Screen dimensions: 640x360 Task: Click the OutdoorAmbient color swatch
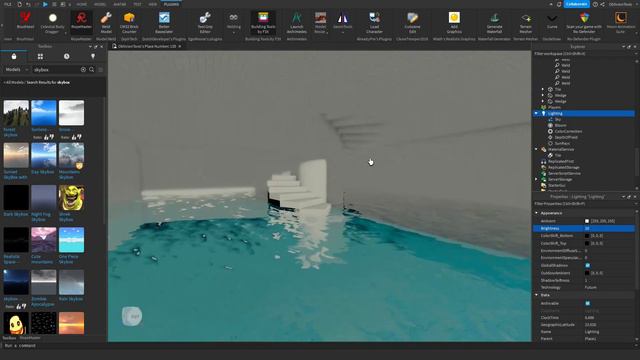(587, 273)
